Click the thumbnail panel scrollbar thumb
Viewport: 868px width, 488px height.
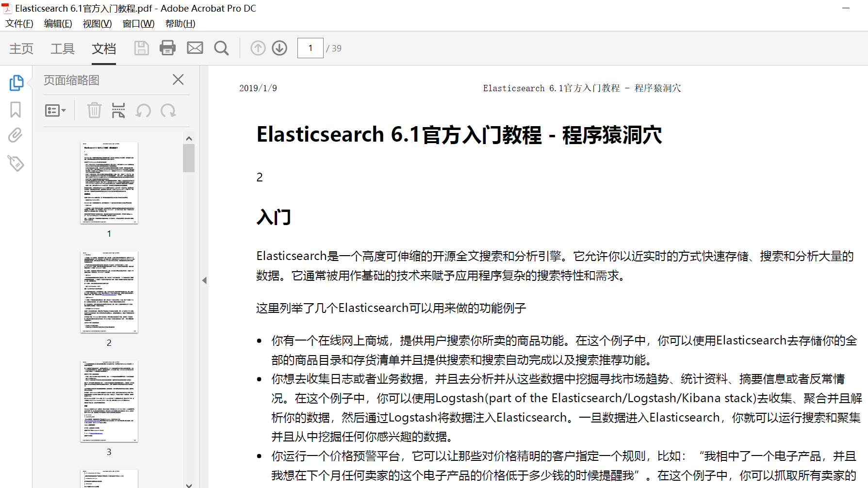[x=189, y=158]
